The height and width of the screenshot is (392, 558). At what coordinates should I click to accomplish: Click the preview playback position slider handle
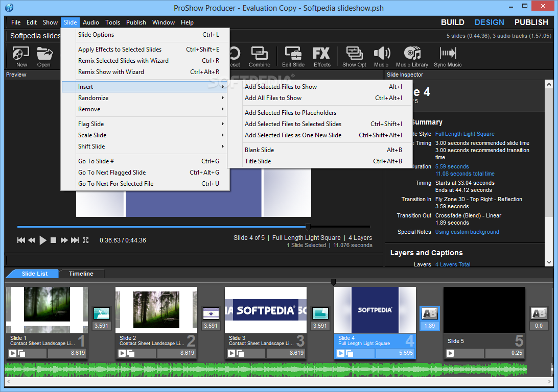click(308, 227)
